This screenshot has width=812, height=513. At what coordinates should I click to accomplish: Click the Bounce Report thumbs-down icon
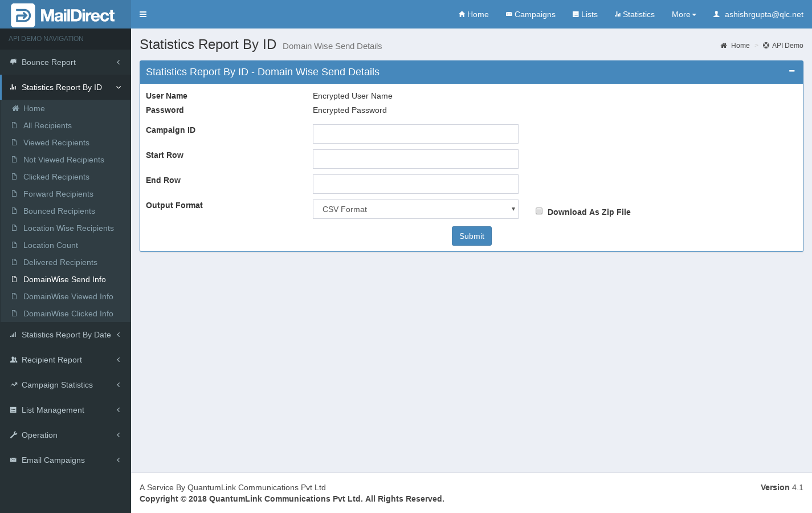coord(13,62)
